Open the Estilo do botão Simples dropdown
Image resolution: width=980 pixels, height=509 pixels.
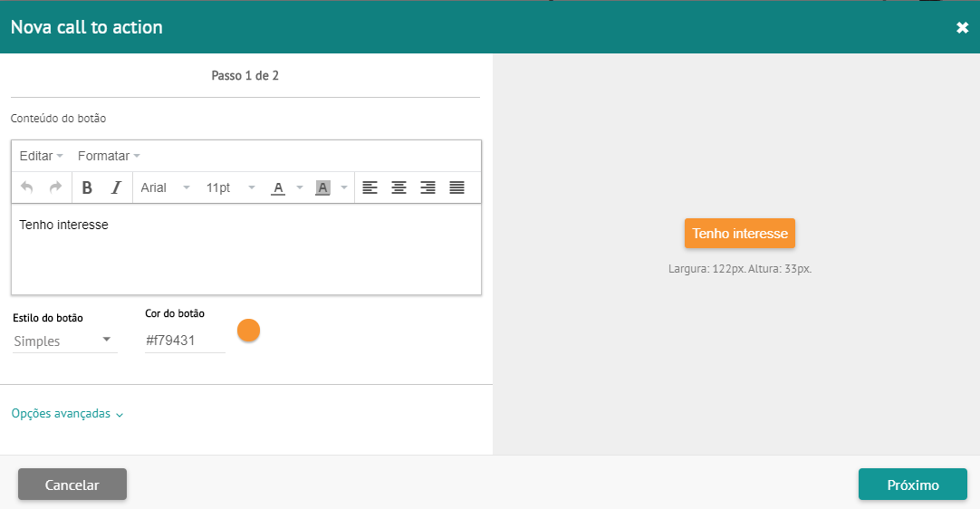pyautogui.click(x=64, y=341)
